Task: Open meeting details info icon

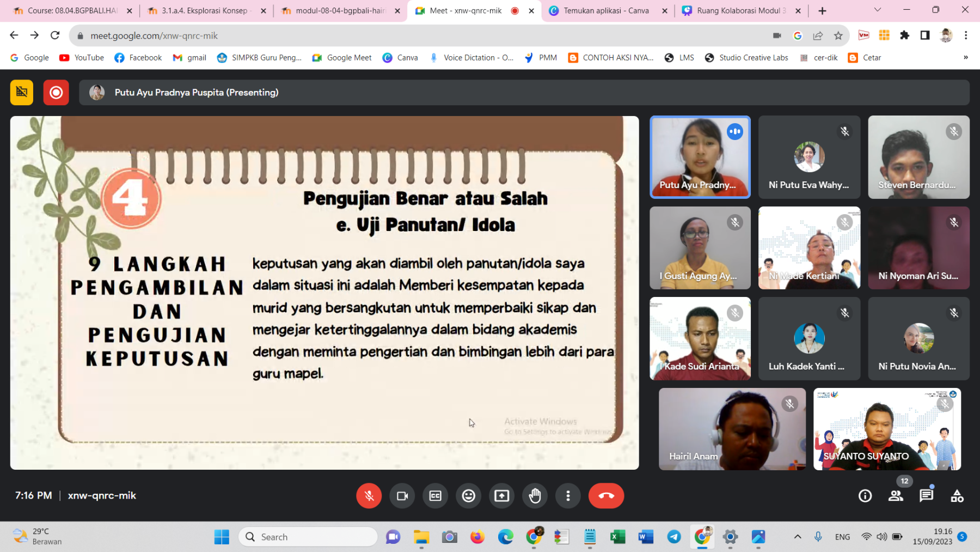Action: [865, 496]
